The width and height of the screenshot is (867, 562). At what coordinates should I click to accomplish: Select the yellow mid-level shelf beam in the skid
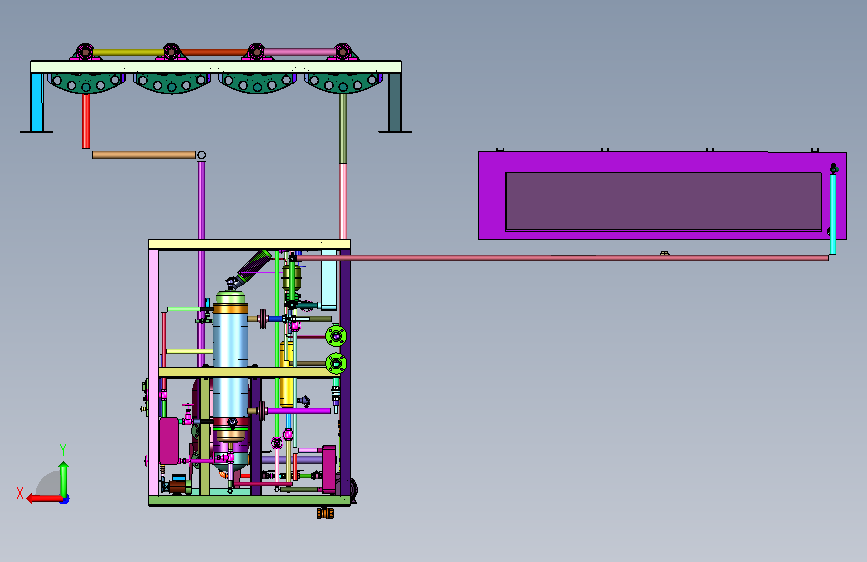point(247,372)
